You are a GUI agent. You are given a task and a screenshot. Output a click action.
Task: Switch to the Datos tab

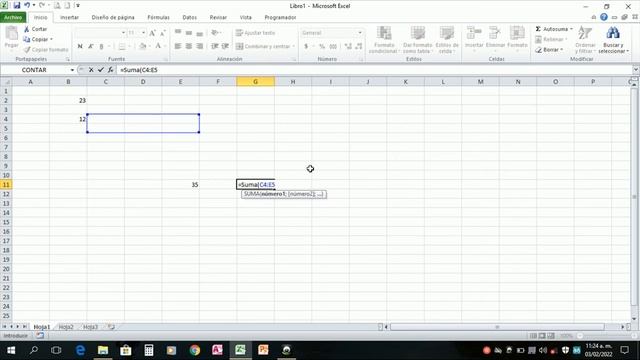tap(189, 18)
